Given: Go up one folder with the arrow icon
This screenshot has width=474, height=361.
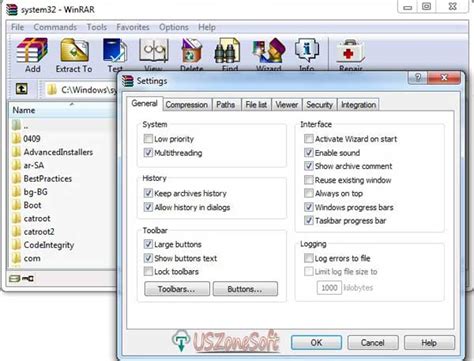Looking at the screenshot, I should 22,89.
